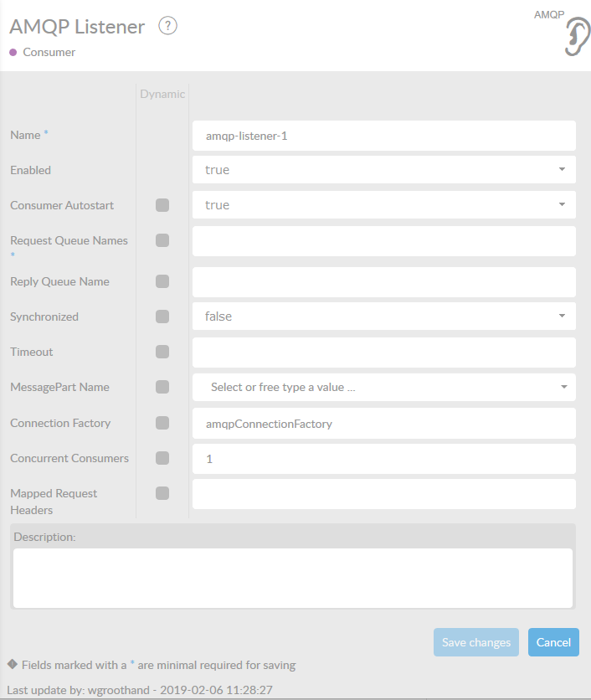
Task: Expand the Consumer Autostart dropdown
Action: click(383, 205)
